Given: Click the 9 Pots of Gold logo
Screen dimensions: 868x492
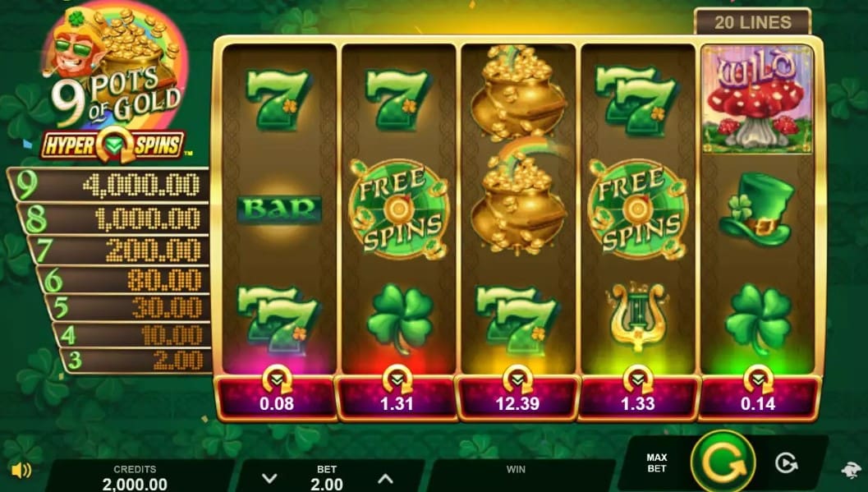Looking at the screenshot, I should [115, 83].
